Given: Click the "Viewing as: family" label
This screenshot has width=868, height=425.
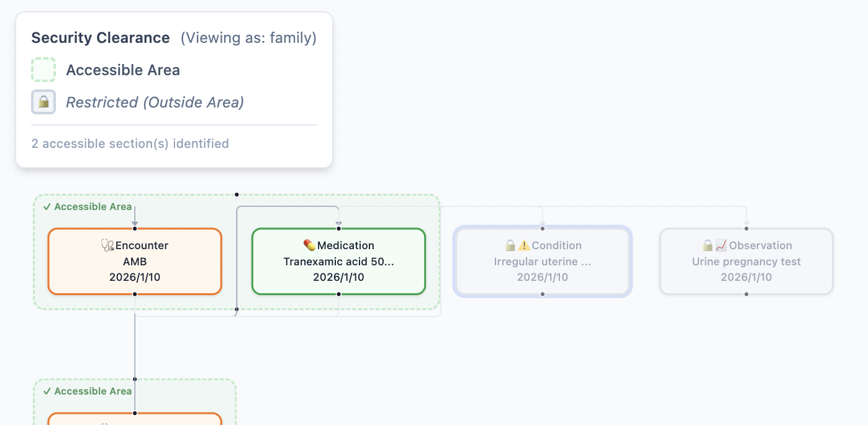Looking at the screenshot, I should pyautogui.click(x=248, y=38).
